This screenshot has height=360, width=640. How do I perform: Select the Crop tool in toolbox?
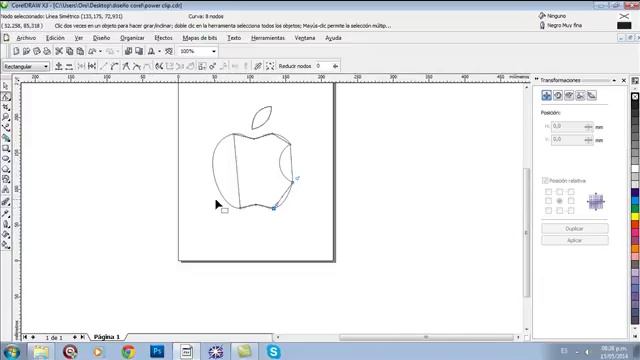click(6, 107)
